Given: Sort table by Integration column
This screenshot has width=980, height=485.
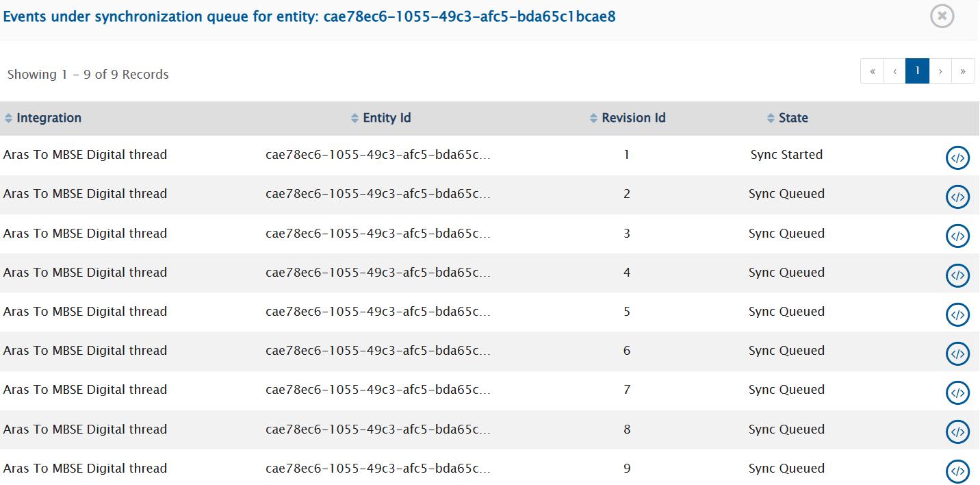Looking at the screenshot, I should 49,118.
